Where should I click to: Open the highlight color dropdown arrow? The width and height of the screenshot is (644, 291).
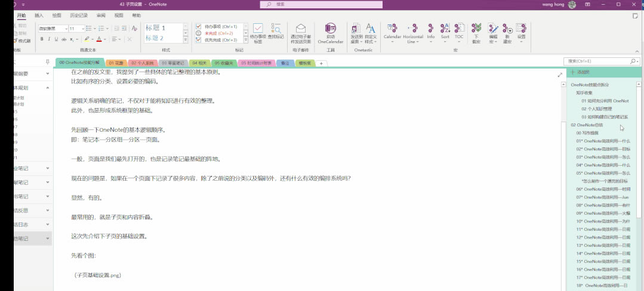(93, 39)
